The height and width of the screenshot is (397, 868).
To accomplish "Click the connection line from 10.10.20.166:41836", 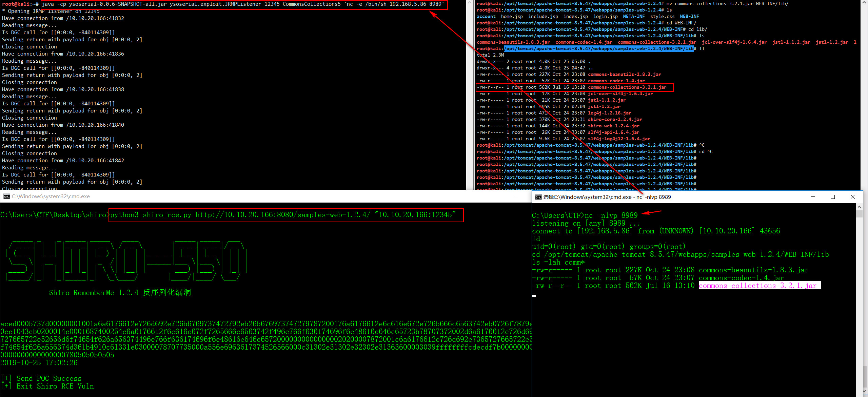I will tap(63, 54).
